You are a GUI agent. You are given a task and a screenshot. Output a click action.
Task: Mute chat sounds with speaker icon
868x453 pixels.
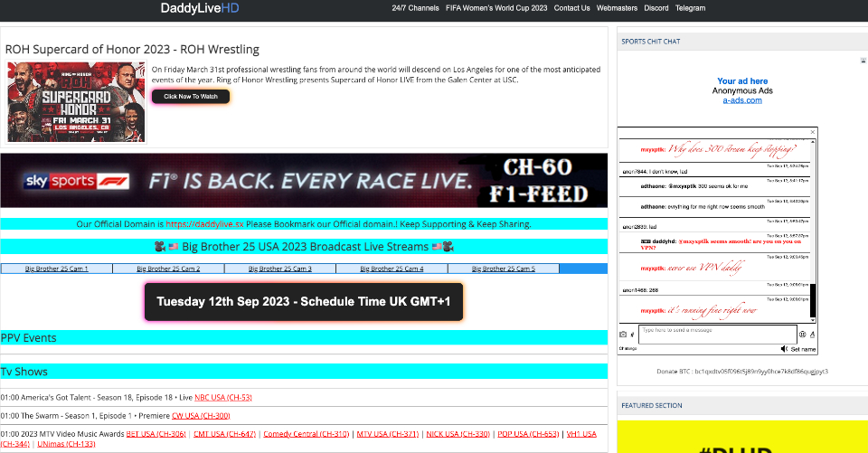(784, 349)
